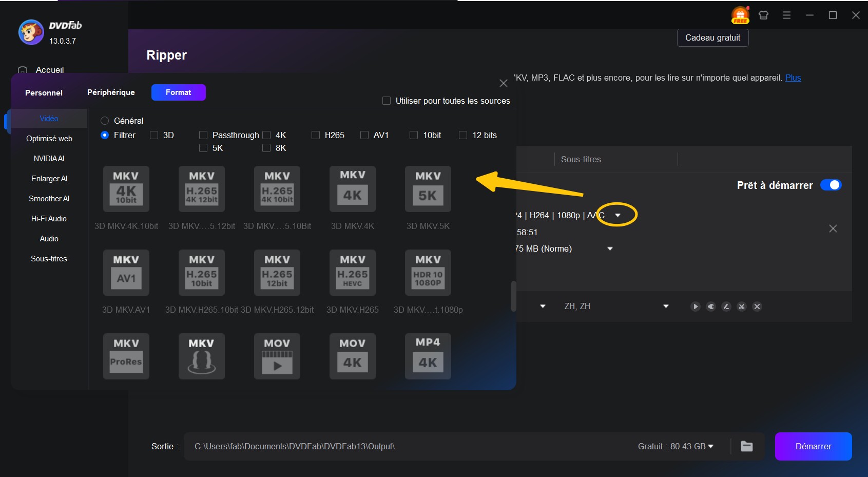Click the format list scrollbar

[513, 296]
